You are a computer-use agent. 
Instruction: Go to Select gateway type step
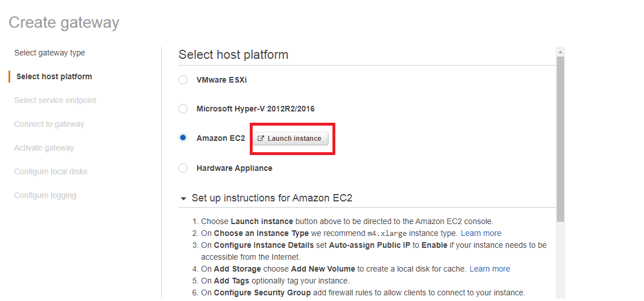(x=50, y=53)
